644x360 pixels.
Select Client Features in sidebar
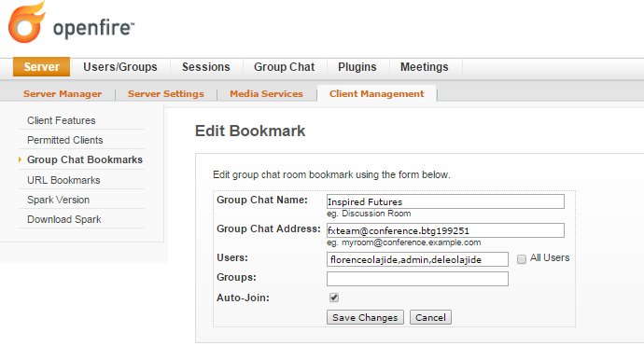click(x=62, y=120)
